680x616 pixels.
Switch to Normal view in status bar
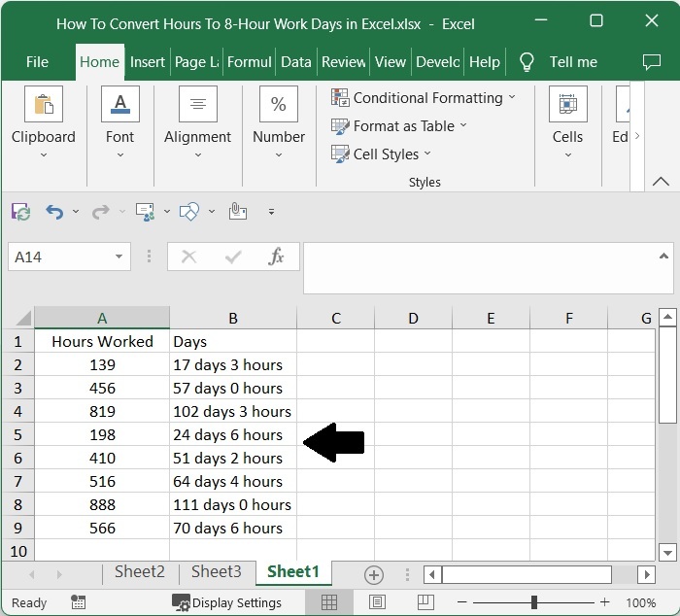(x=330, y=602)
